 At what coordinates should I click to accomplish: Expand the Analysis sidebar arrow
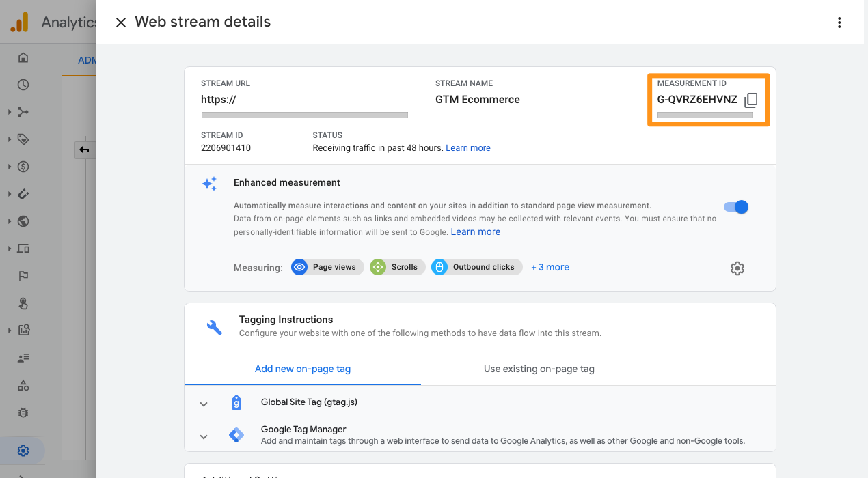10,331
